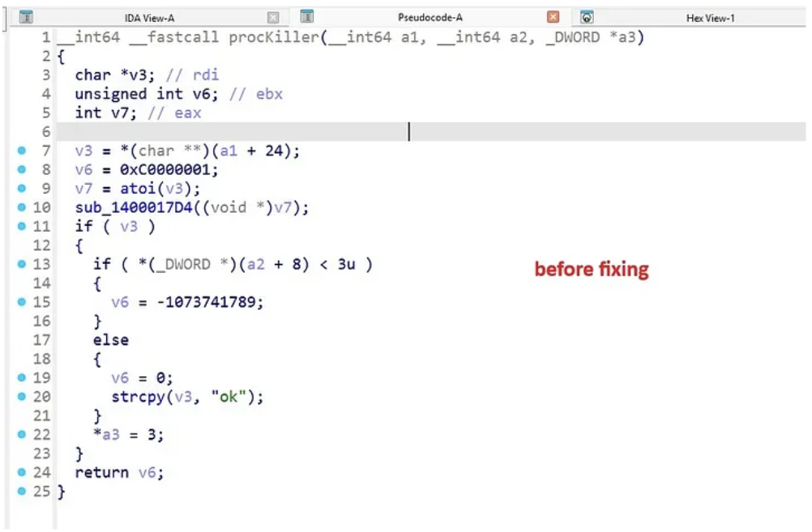The image size is (812, 532).
Task: Toggle breakpoint dot on line 10
Action: (21, 207)
